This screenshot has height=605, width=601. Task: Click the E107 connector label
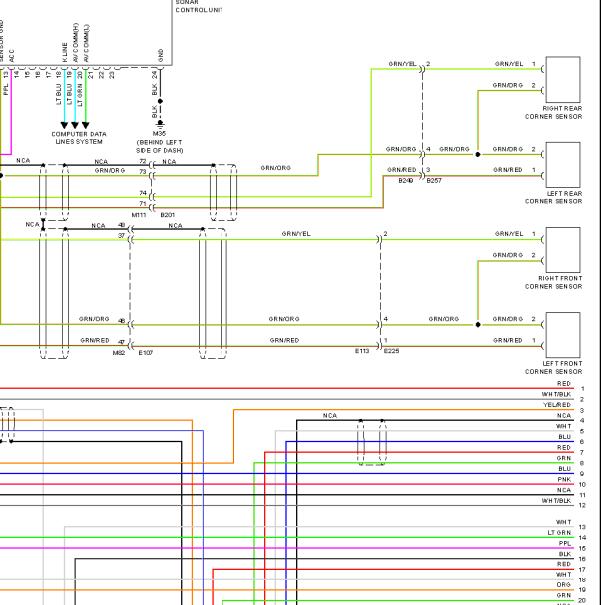[x=146, y=353]
